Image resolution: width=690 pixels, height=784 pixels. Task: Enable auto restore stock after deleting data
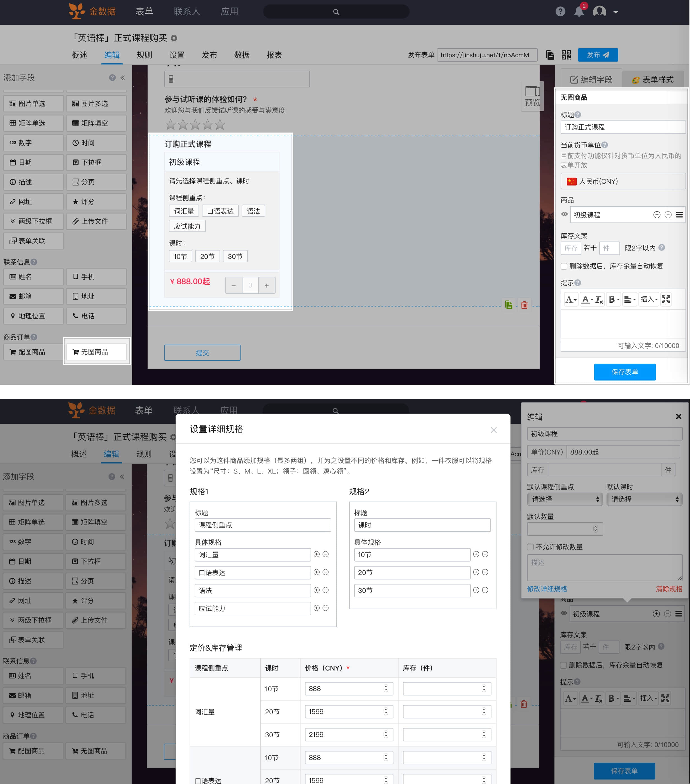pos(564,266)
